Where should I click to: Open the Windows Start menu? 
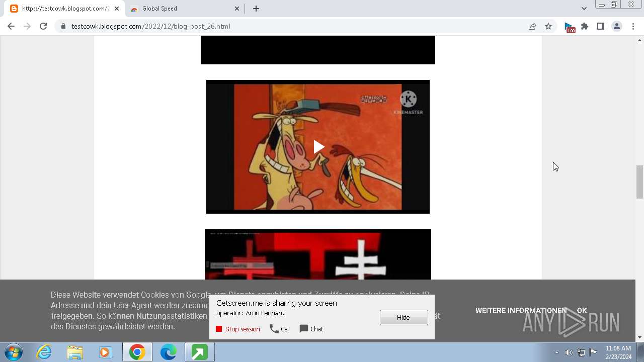click(x=13, y=352)
